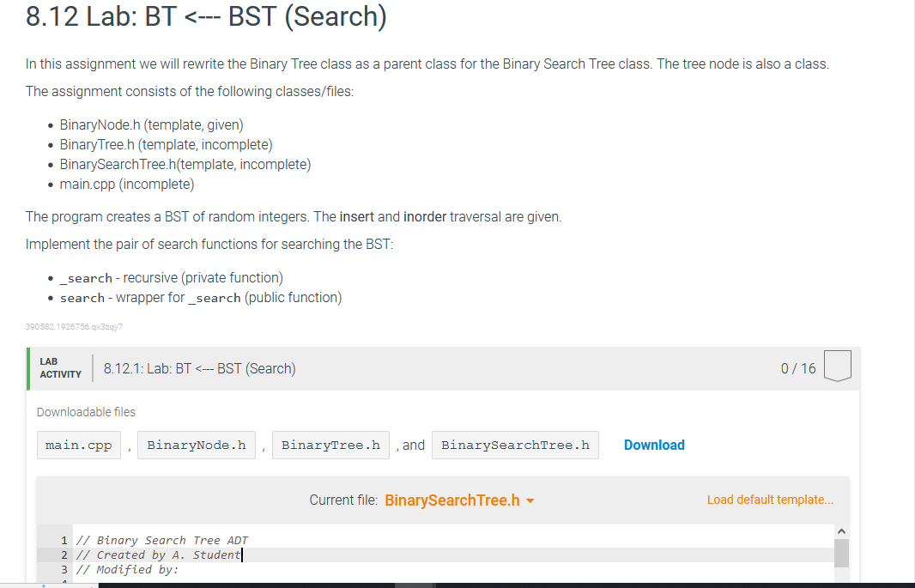The image size is (915, 588).
Task: Select the BinarySearchTree.h file chip
Action: (x=515, y=445)
